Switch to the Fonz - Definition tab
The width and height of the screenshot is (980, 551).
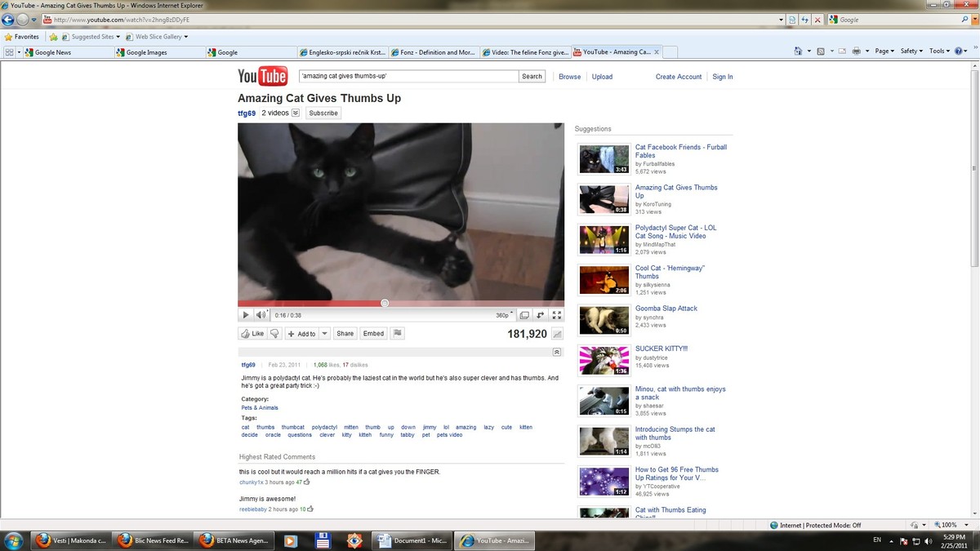tap(435, 52)
